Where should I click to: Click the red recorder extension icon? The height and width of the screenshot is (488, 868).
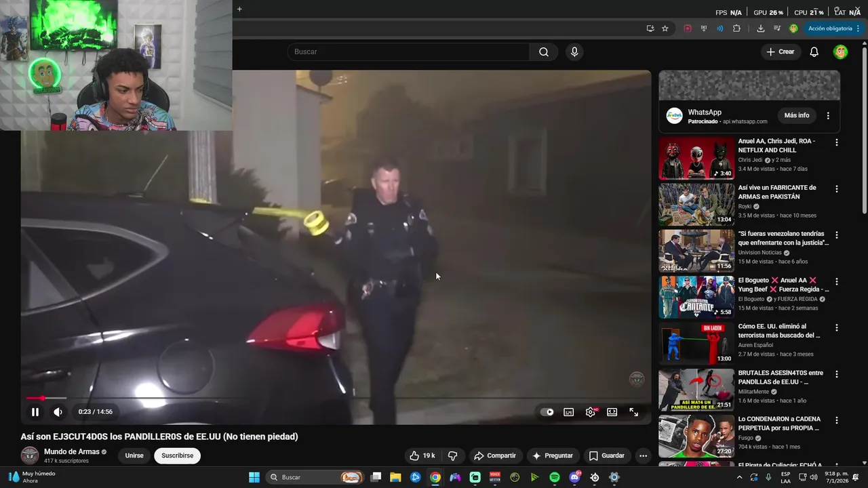688,28
